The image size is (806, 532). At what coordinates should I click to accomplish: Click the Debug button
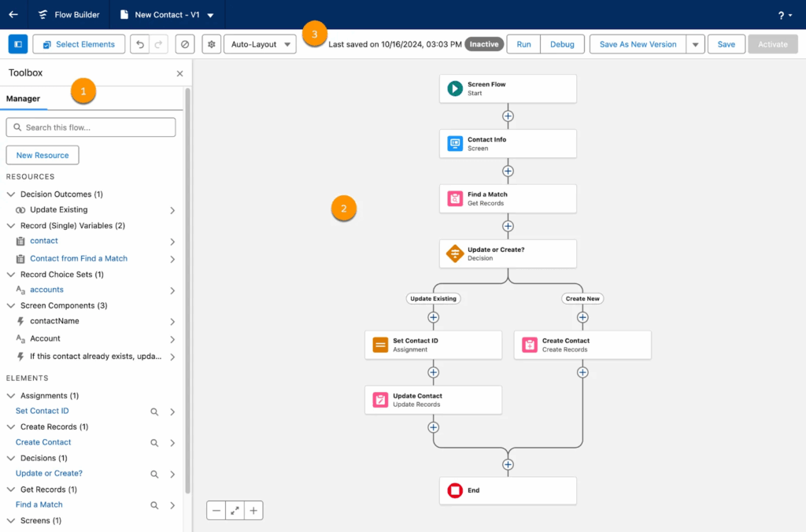click(562, 44)
